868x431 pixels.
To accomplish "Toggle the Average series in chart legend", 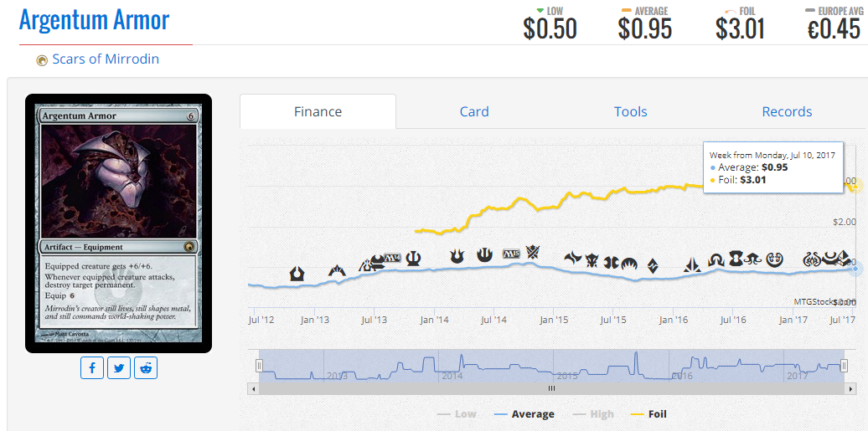I will coord(524,414).
